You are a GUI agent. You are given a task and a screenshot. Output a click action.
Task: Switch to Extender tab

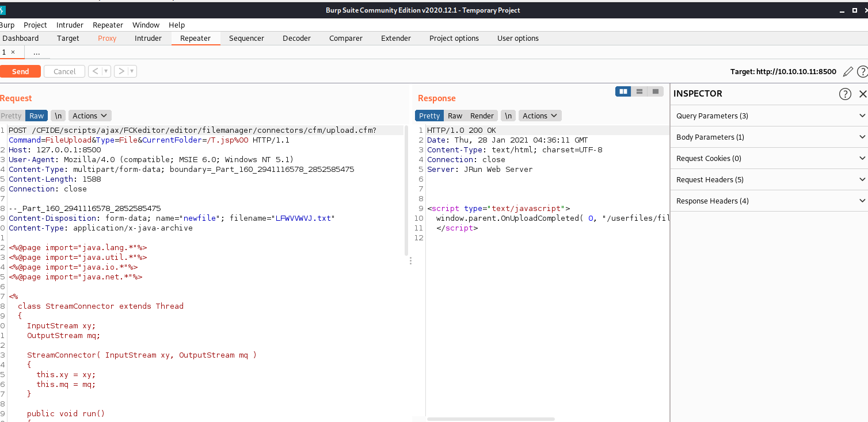(396, 38)
